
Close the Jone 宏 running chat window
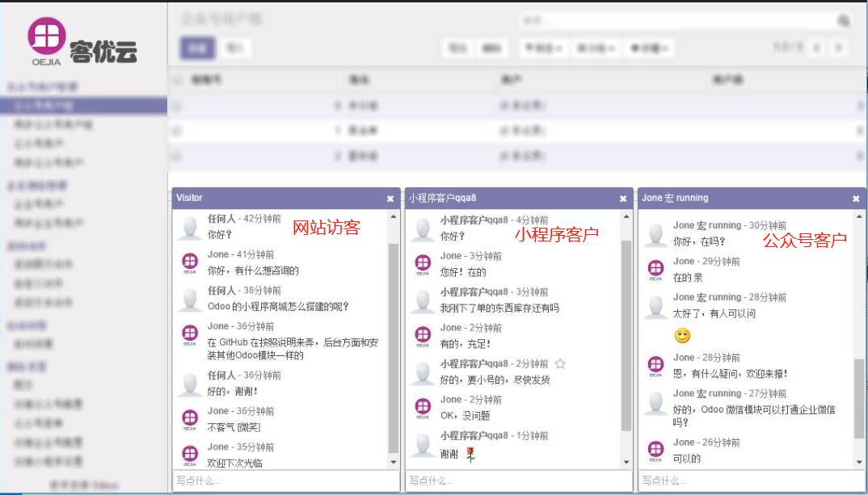click(857, 199)
